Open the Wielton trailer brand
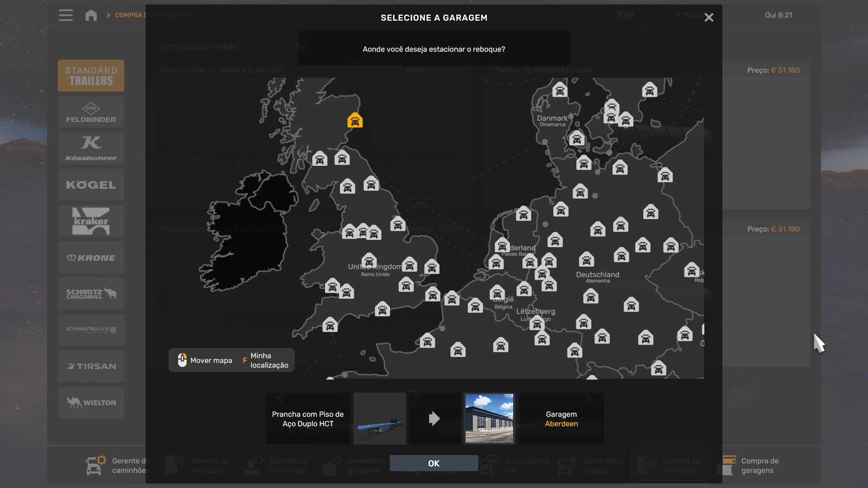This screenshot has width=868, height=488. (91, 403)
